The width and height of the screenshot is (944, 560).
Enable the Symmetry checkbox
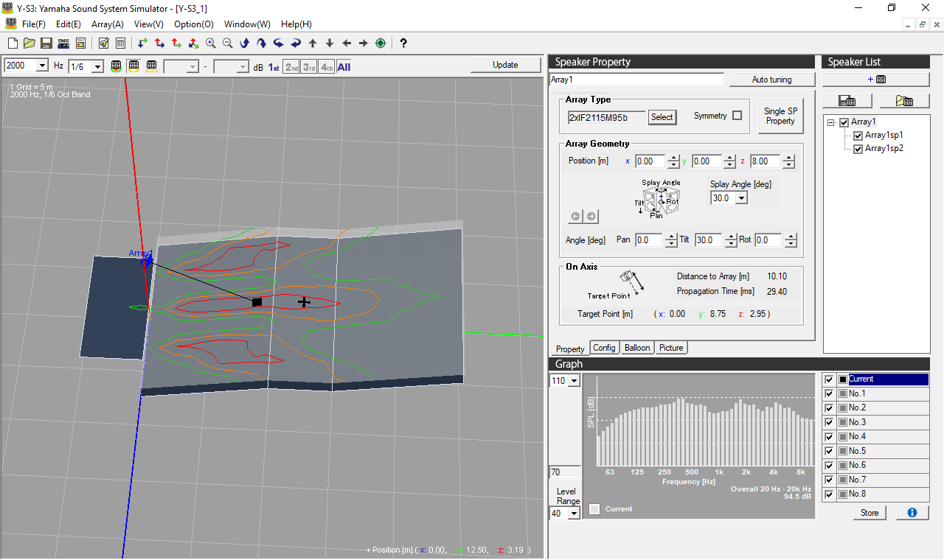737,116
